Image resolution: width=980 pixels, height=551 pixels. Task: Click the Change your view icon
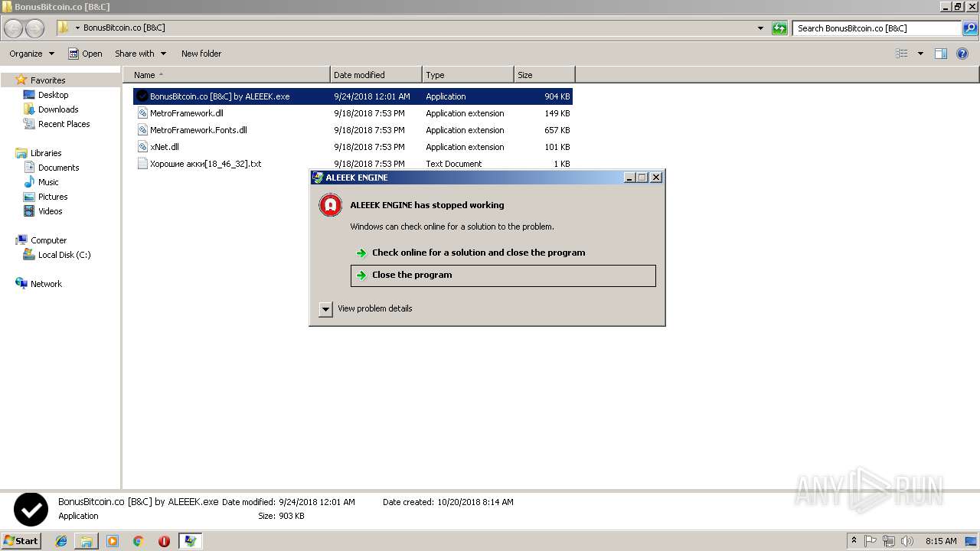click(x=902, y=54)
